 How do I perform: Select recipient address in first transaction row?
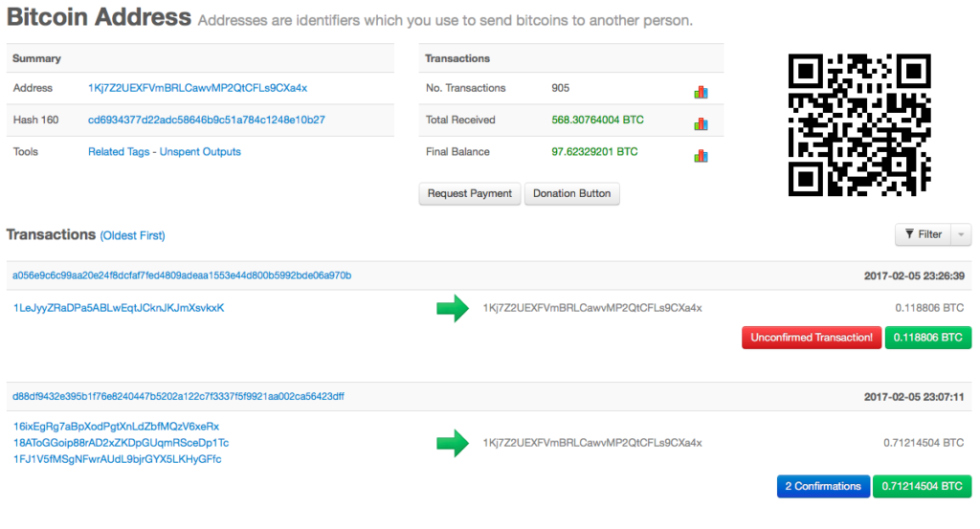[592, 308]
